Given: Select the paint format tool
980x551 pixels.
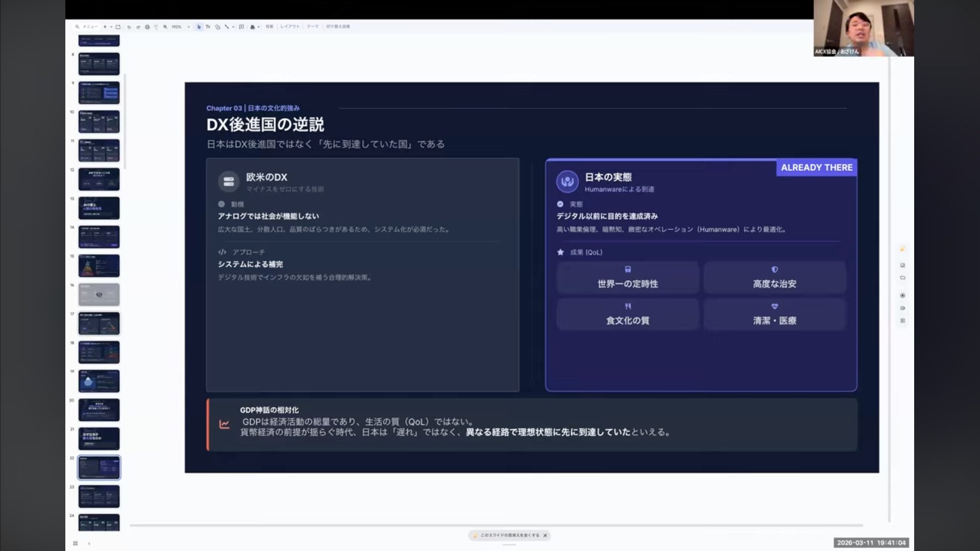Looking at the screenshot, I should [156, 27].
